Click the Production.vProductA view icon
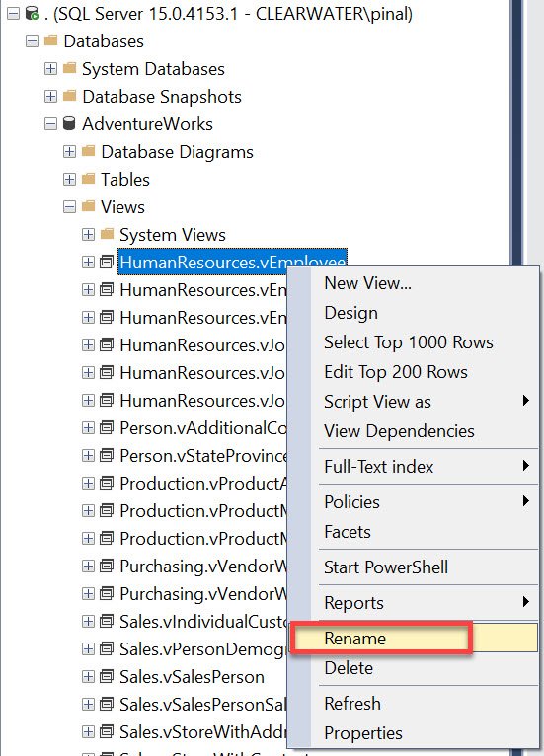Image resolution: width=544 pixels, height=756 pixels. point(107,483)
